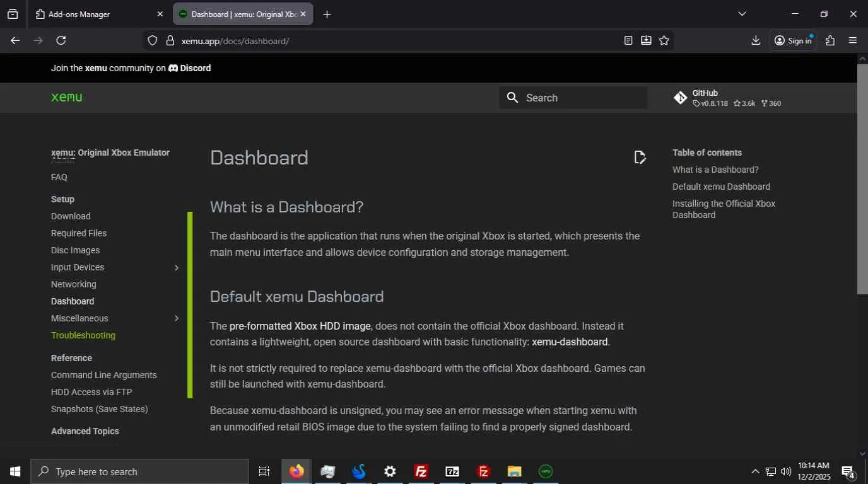Click the Advanced Topics sidebar heading
Viewport: 868px width, 484px height.
click(85, 431)
